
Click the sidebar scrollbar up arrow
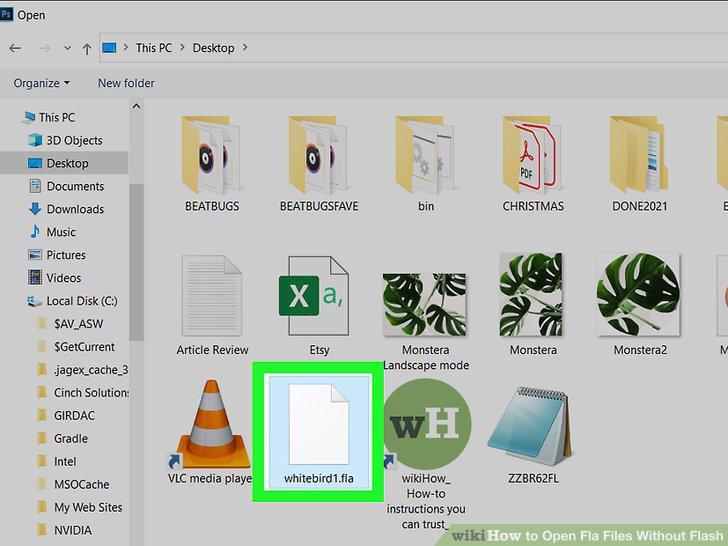pos(136,106)
